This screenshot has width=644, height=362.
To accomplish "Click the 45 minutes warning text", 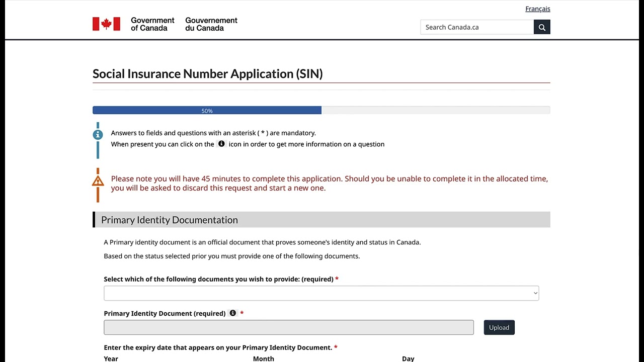I will coord(329,183).
